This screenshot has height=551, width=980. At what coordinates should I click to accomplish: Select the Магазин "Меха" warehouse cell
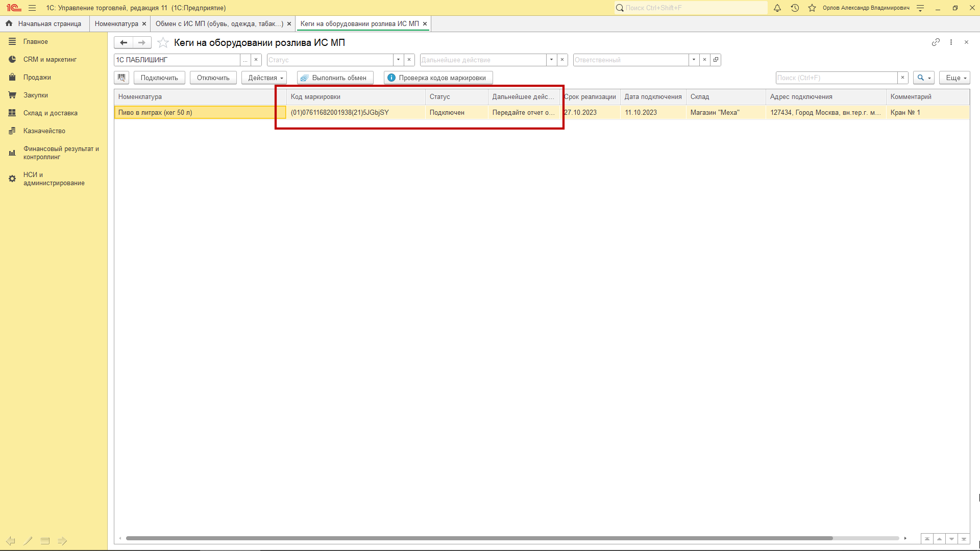click(726, 113)
